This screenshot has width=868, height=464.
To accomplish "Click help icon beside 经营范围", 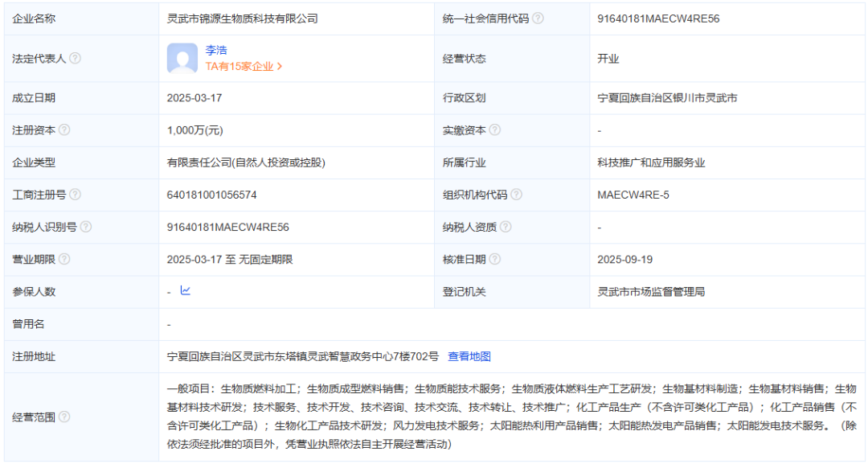I will pos(64,417).
